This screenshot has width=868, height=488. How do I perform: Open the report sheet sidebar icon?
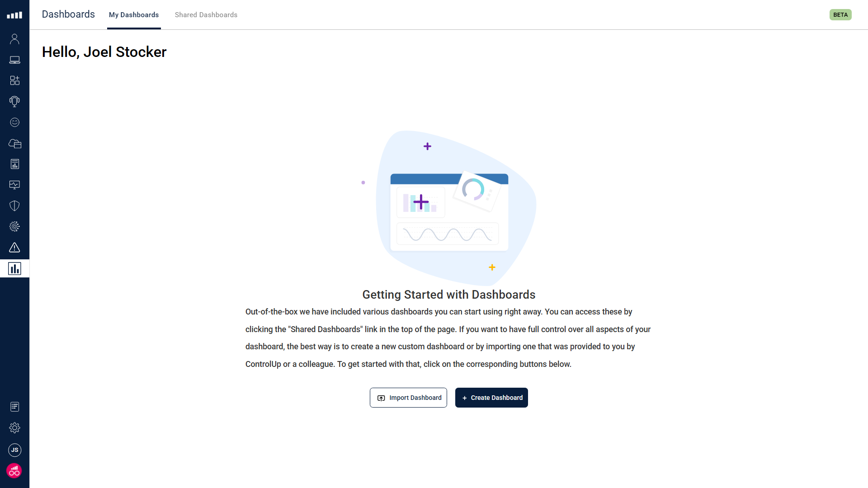tap(14, 164)
